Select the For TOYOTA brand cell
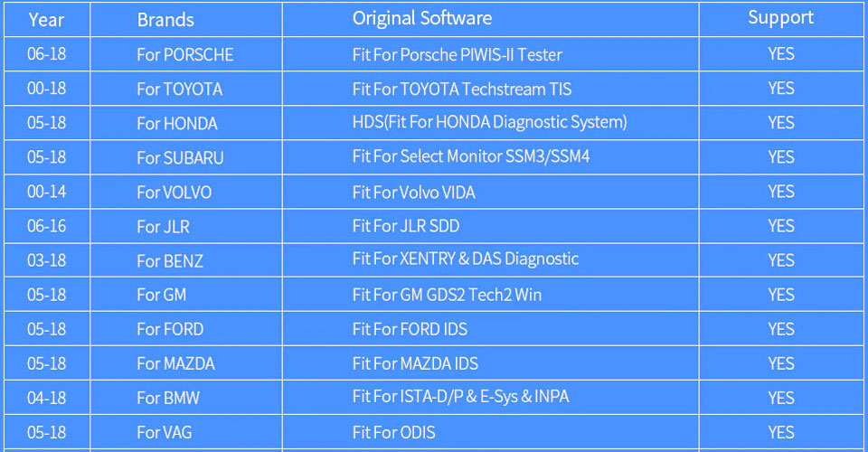868x452 pixels. pyautogui.click(x=179, y=89)
